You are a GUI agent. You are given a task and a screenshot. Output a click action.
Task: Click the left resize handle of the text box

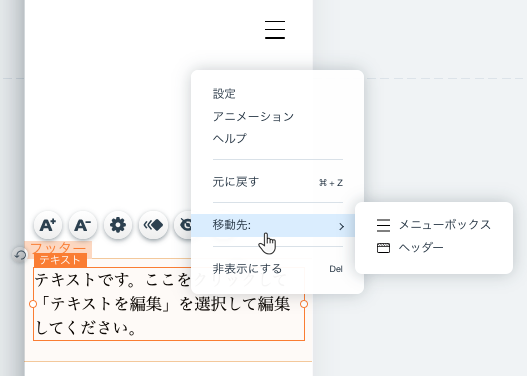click(33, 304)
